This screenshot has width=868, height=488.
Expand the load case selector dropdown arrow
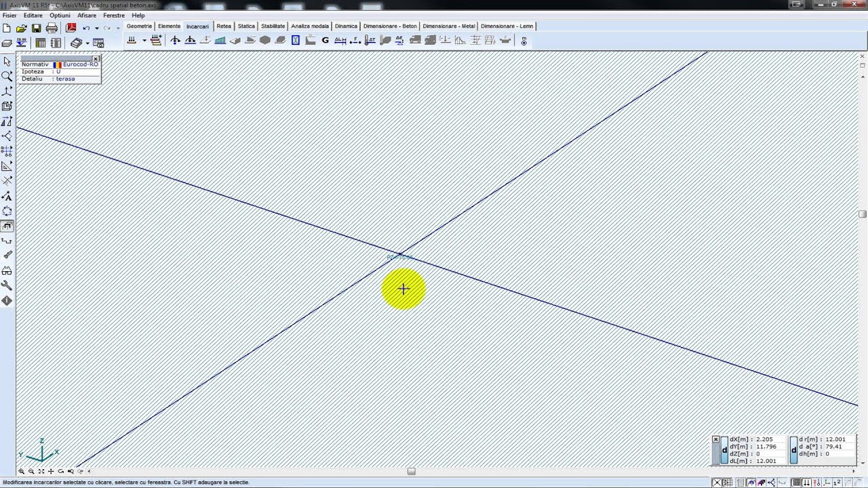(x=144, y=41)
